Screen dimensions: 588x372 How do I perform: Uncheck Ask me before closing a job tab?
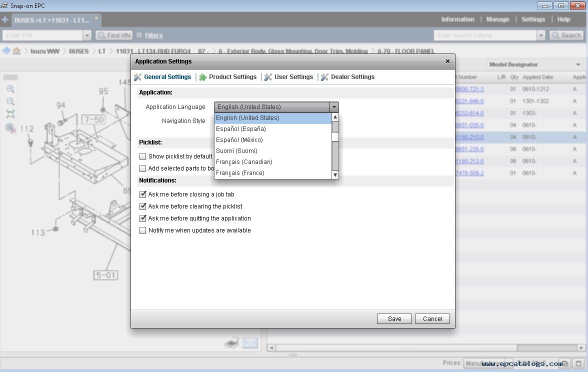[142, 194]
